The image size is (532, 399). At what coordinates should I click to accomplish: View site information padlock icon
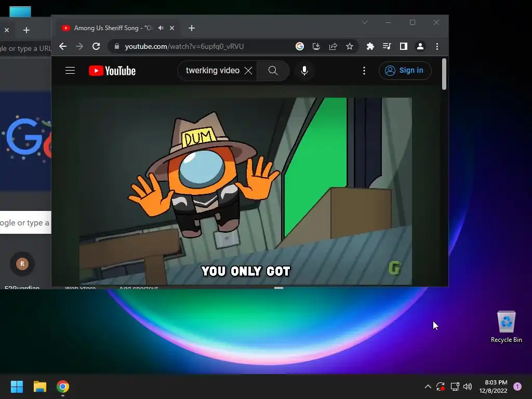click(117, 46)
